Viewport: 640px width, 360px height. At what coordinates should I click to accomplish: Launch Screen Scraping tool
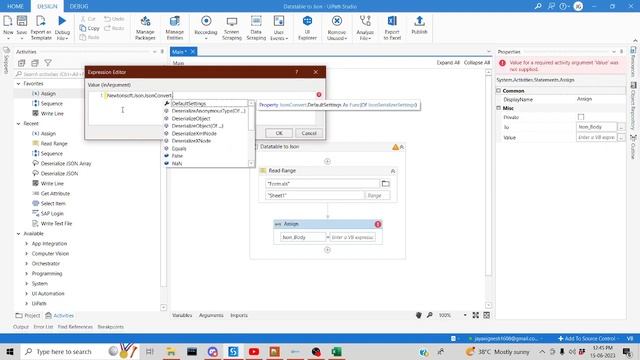(232, 21)
